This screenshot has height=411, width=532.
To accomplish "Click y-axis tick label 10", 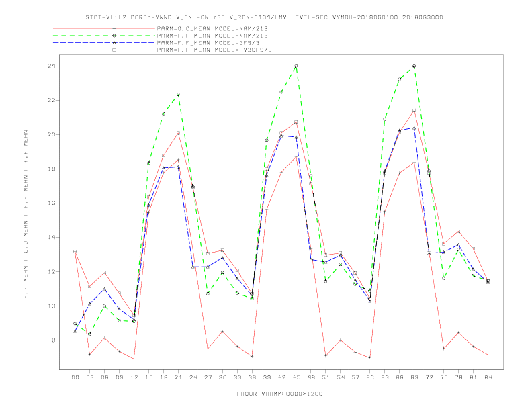I will tap(52, 306).
